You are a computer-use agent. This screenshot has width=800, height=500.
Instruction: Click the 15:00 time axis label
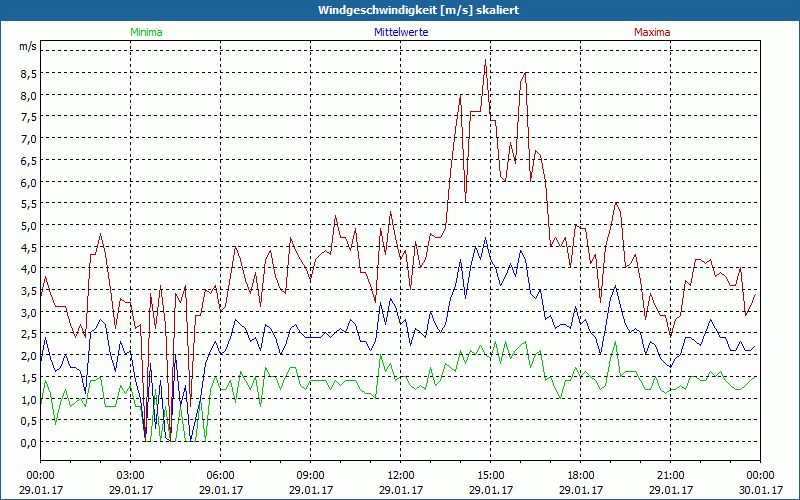(x=490, y=476)
